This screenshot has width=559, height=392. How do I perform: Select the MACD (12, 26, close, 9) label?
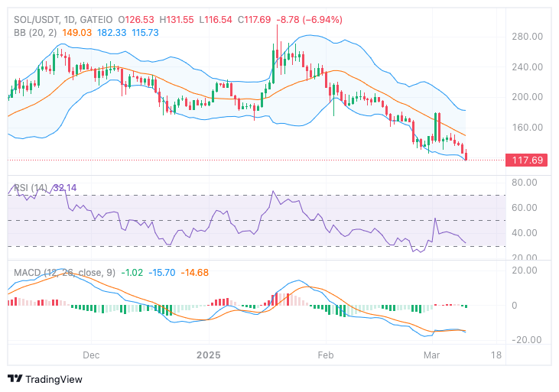point(64,273)
